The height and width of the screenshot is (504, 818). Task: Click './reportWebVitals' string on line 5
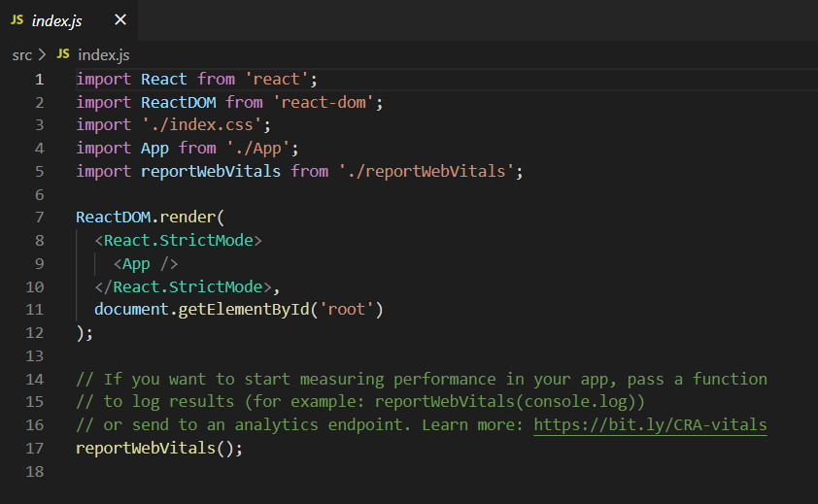(x=426, y=171)
